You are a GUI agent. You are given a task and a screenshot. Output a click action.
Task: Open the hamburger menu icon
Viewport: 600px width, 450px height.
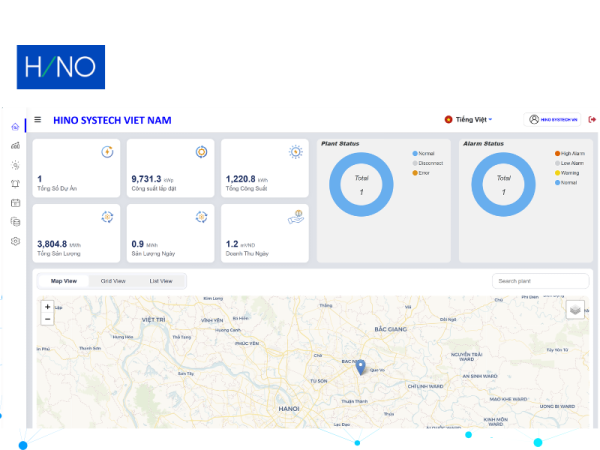[x=38, y=120]
